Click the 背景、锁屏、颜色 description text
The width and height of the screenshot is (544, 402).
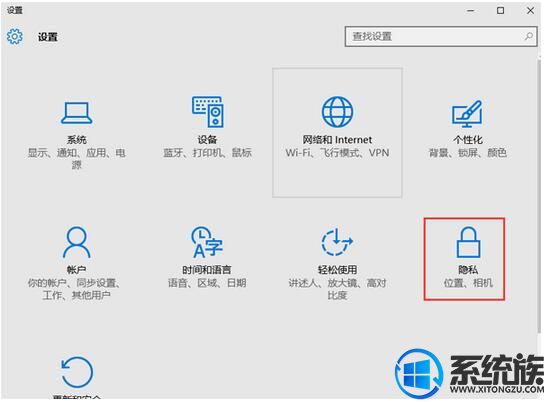(x=468, y=153)
